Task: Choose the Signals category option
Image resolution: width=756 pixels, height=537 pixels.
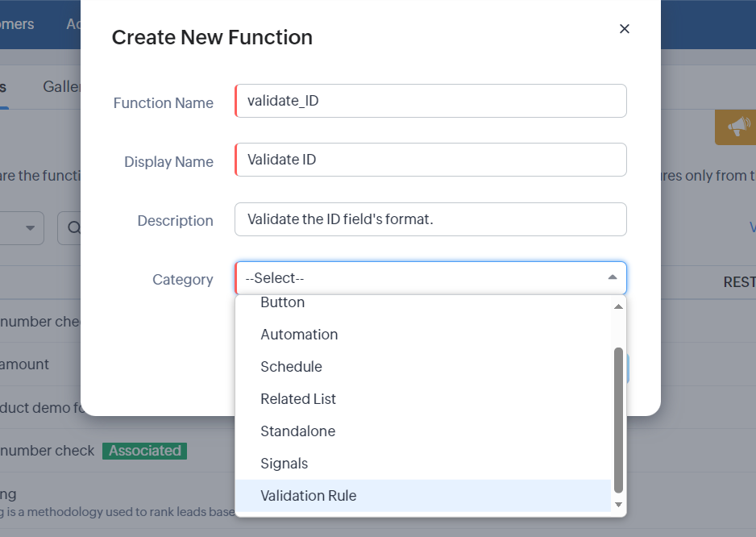Action: 284,464
